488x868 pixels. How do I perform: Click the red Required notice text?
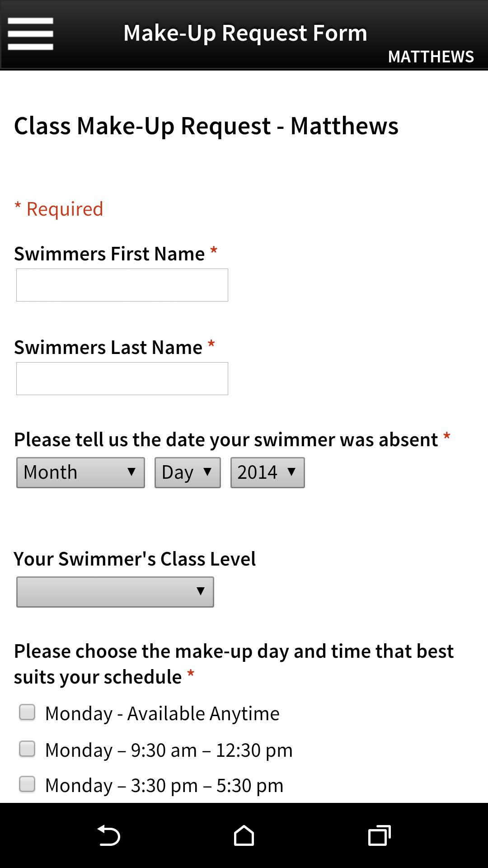(59, 208)
